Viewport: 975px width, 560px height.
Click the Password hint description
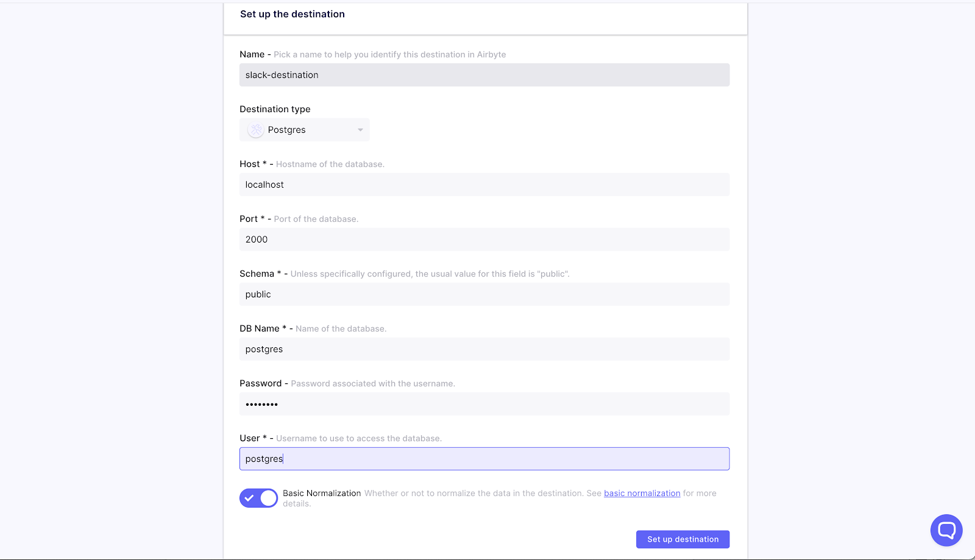click(x=372, y=383)
